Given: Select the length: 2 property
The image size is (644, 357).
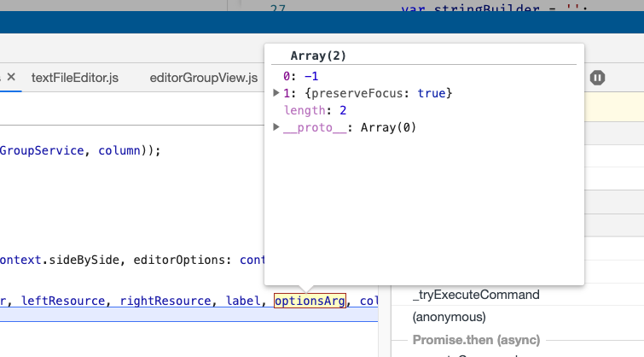Looking at the screenshot, I should pyautogui.click(x=315, y=110).
